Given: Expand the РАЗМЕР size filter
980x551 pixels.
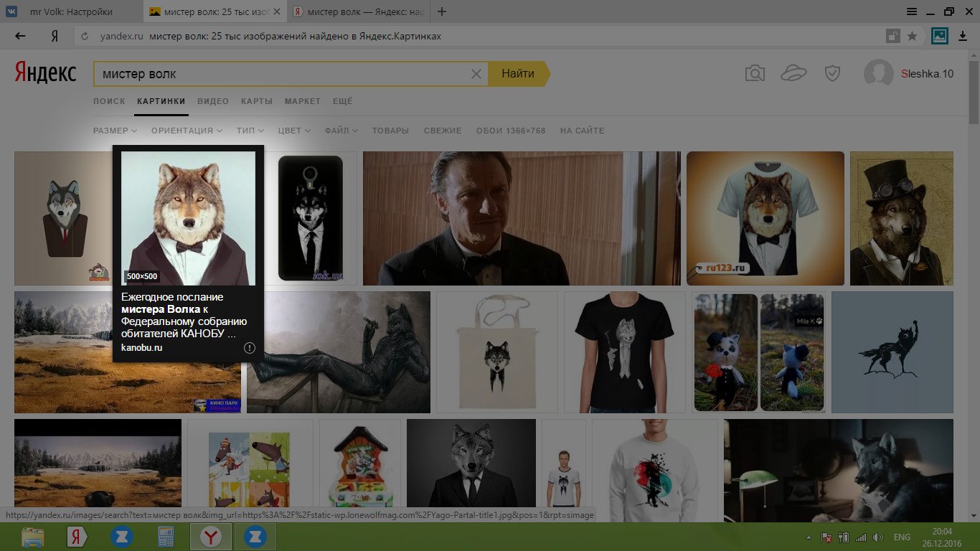Looking at the screenshot, I should coord(115,131).
